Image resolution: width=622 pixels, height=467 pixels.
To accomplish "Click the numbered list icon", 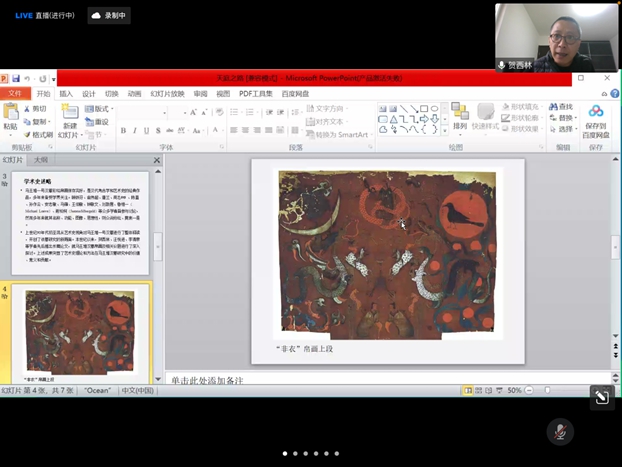I will pyautogui.click(x=250, y=112).
